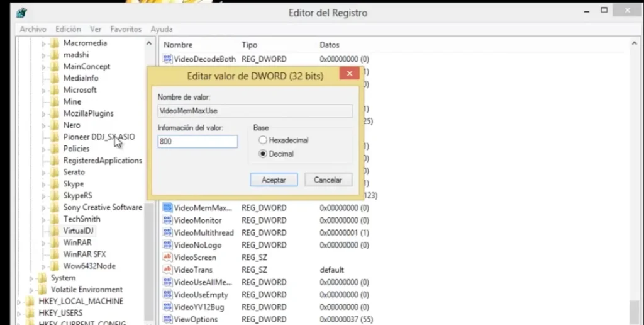Click the DWORD icon beside VideoDecodeBoth
The width and height of the screenshot is (644, 325).
coord(168,59)
